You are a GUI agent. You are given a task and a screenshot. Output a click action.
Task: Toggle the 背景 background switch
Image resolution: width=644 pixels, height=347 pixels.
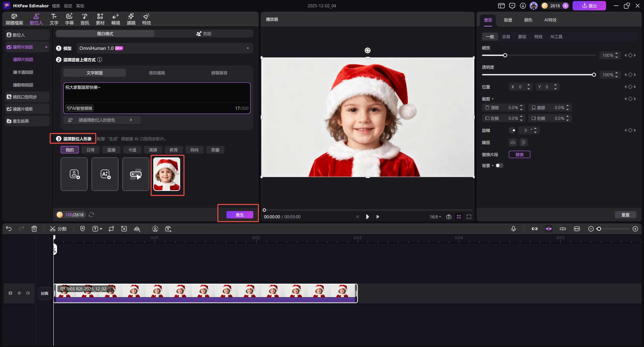tap(499, 165)
